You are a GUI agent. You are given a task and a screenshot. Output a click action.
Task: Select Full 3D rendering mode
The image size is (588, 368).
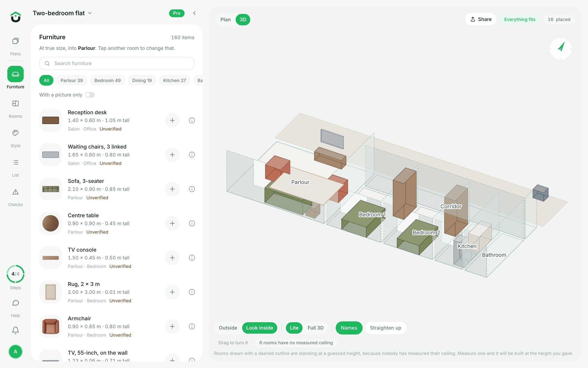[316, 328]
